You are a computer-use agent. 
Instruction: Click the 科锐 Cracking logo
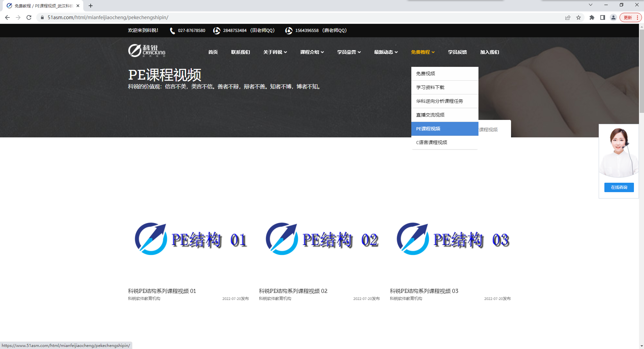pyautogui.click(x=147, y=51)
